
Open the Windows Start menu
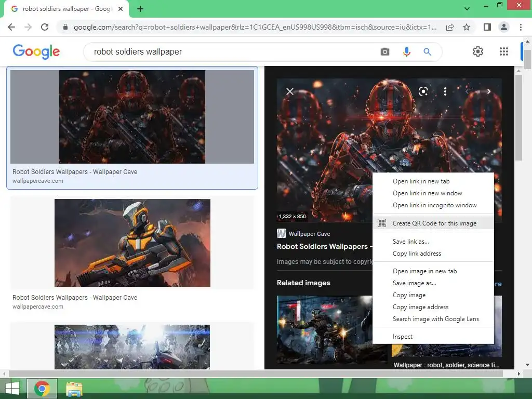pos(12,389)
